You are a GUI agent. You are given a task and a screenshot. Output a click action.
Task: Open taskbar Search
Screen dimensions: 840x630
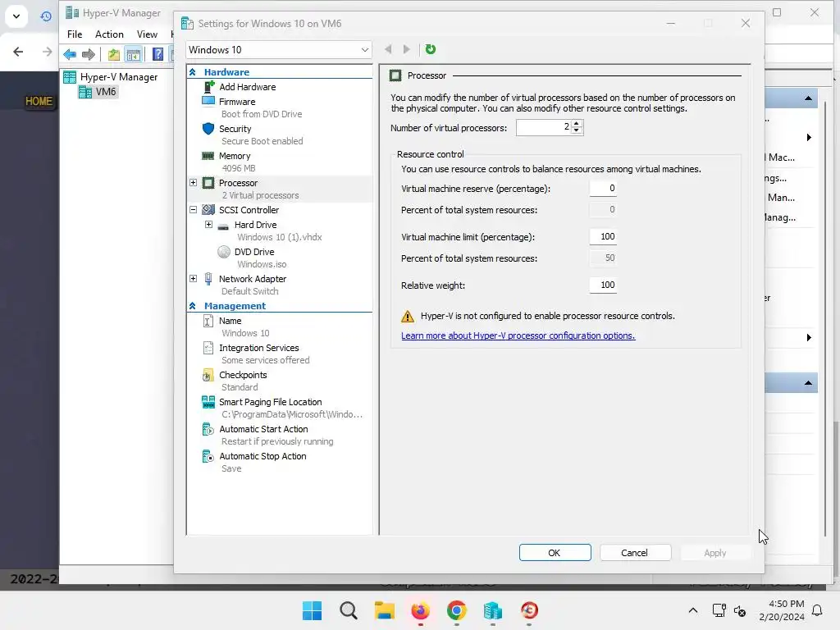pyautogui.click(x=348, y=610)
